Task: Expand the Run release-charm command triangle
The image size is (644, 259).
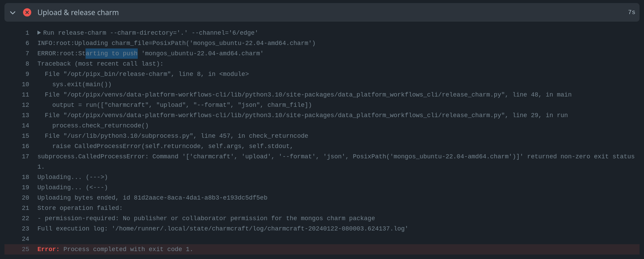Action: pyautogui.click(x=39, y=33)
